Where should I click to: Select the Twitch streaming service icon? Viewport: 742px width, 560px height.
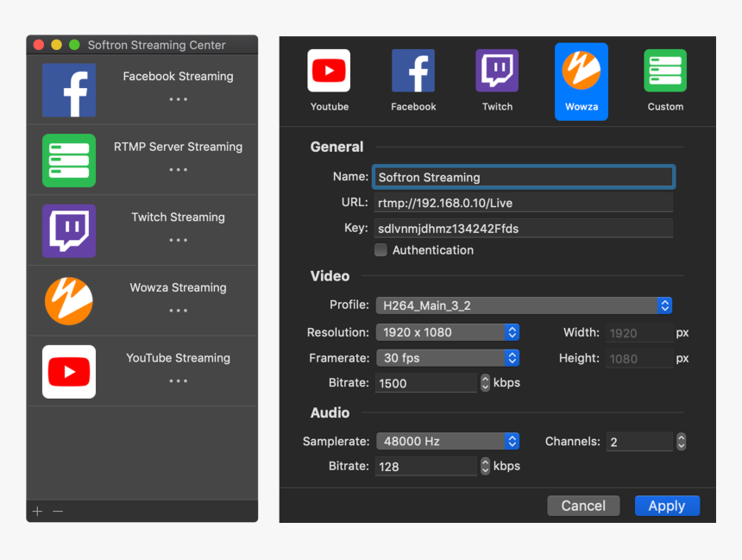tap(497, 71)
